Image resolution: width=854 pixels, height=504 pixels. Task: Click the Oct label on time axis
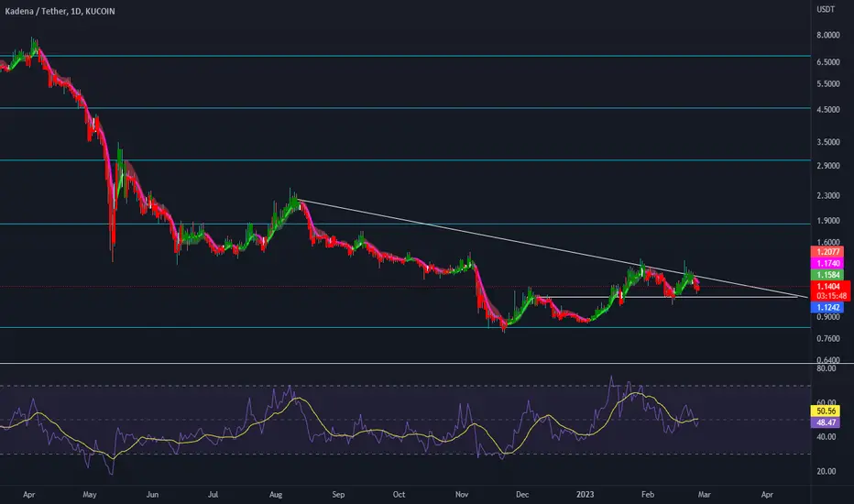tap(399, 495)
